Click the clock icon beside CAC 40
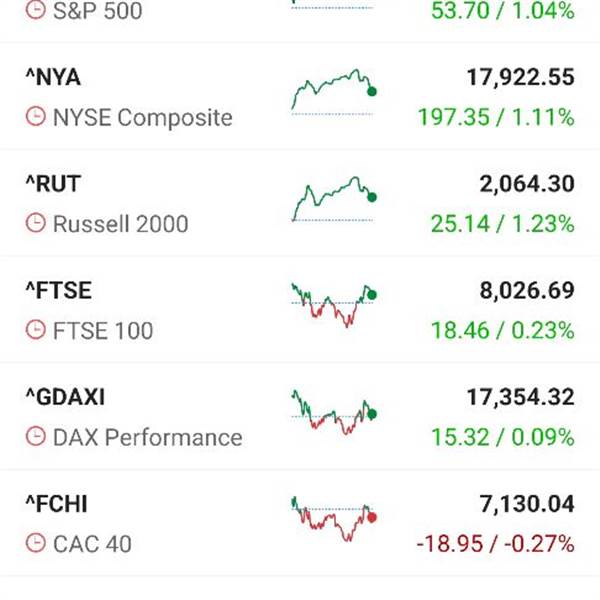This screenshot has width=600, height=600. coord(36,543)
